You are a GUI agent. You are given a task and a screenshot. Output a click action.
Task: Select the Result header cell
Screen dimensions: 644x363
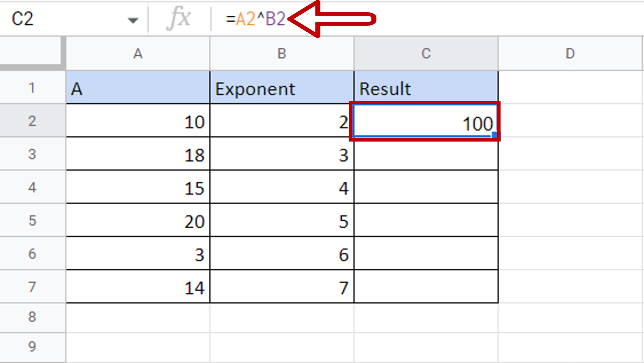pos(426,88)
